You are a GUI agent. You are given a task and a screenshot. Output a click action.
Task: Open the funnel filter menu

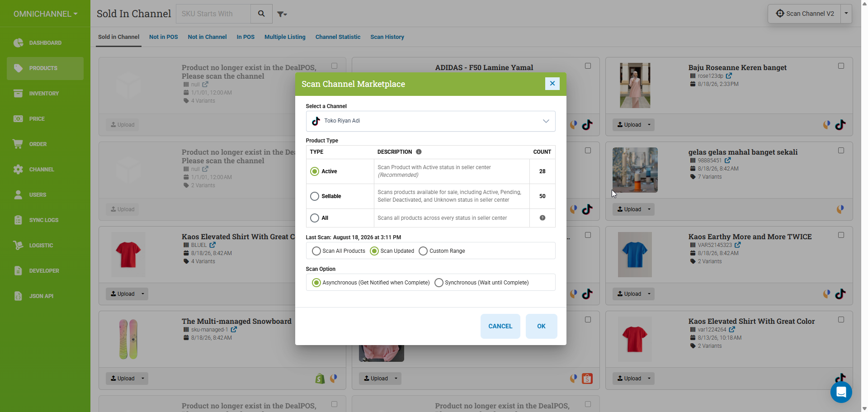tap(282, 14)
